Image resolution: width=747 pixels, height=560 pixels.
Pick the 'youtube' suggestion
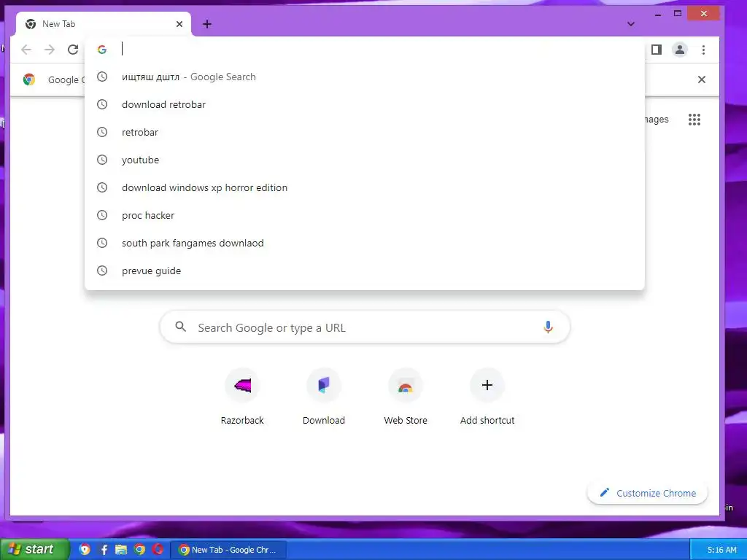pyautogui.click(x=365, y=160)
